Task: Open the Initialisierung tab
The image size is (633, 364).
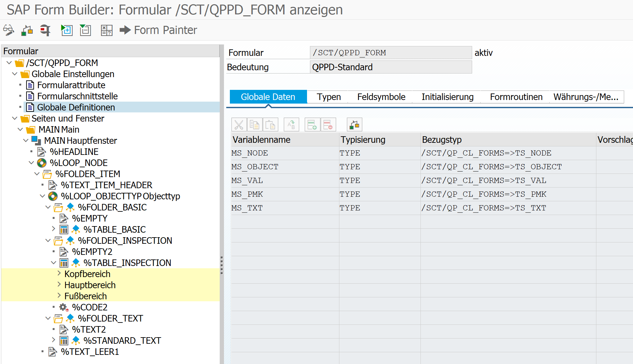Action: (447, 97)
